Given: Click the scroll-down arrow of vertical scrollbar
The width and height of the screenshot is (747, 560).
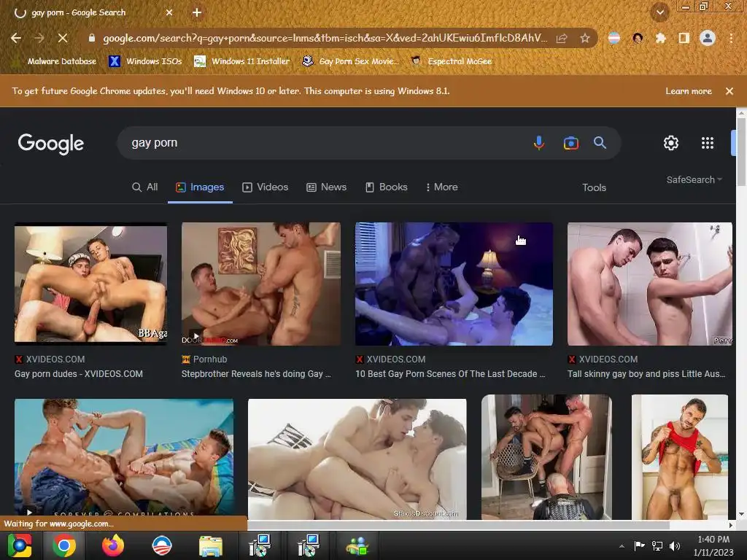Looking at the screenshot, I should tap(741, 515).
